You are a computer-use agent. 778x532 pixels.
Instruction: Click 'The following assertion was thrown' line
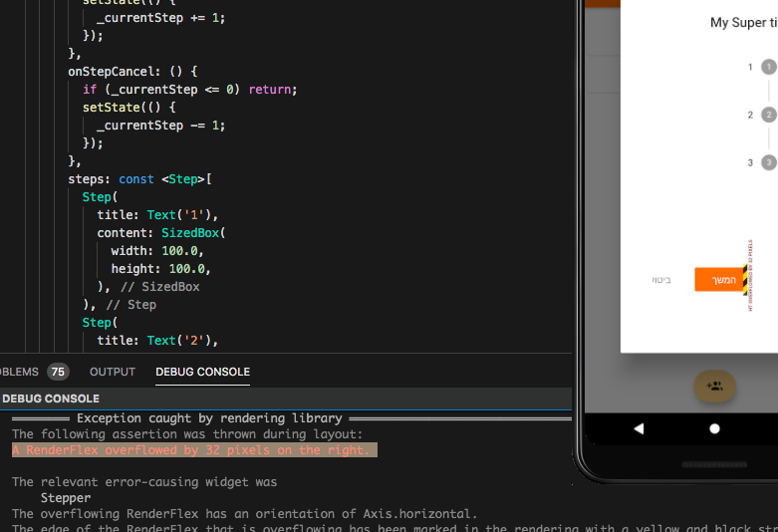coord(187,434)
